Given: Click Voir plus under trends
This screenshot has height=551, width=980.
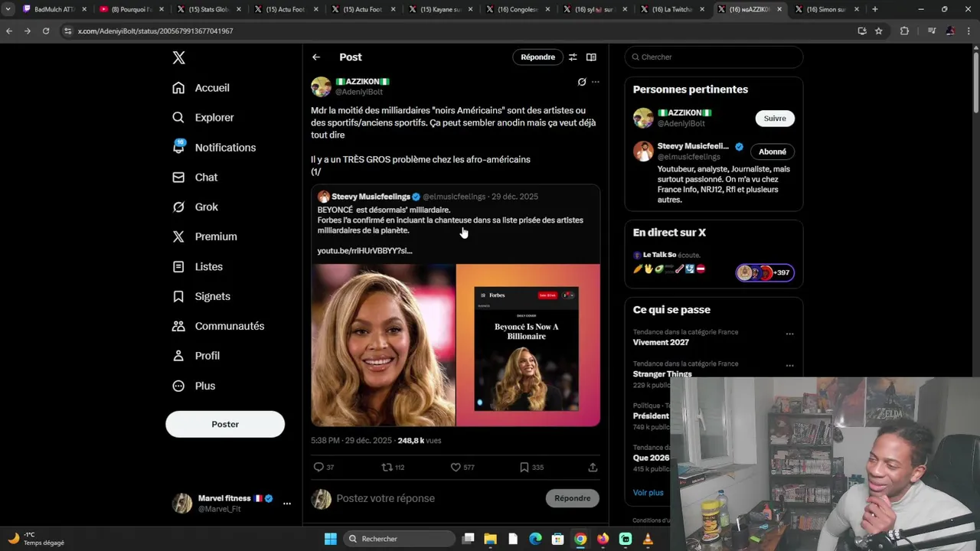Looking at the screenshot, I should (648, 493).
